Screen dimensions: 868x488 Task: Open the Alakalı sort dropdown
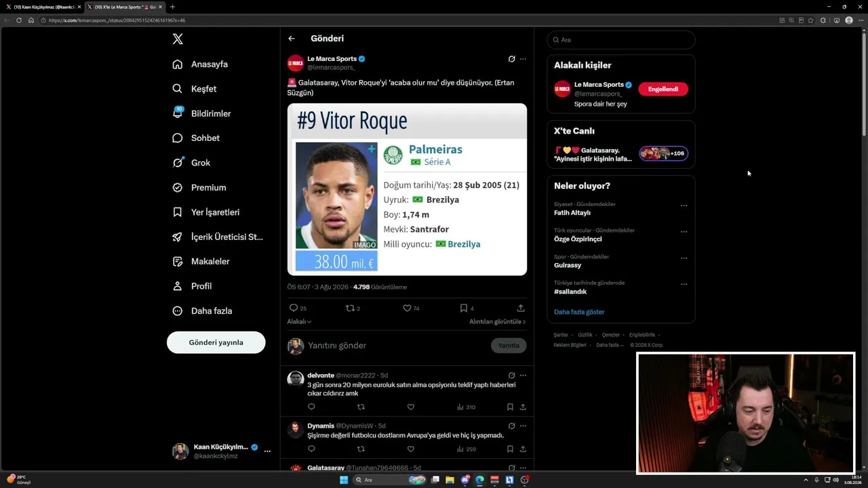click(x=299, y=322)
